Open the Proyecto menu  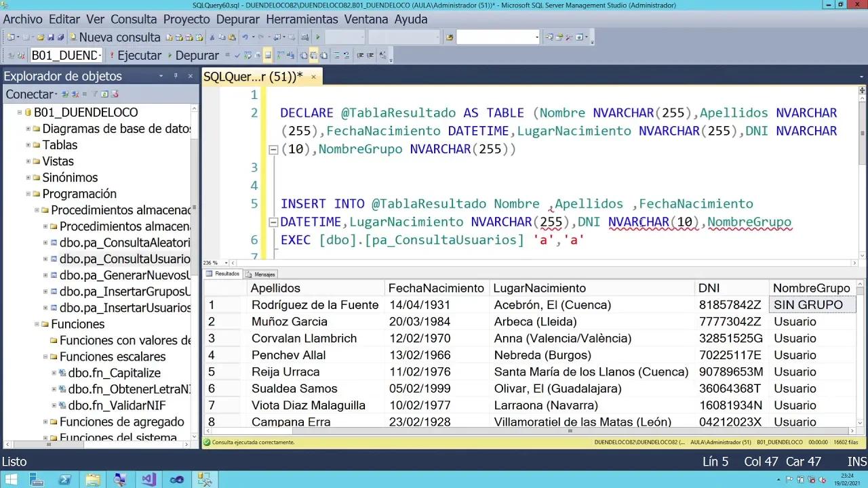click(x=186, y=19)
